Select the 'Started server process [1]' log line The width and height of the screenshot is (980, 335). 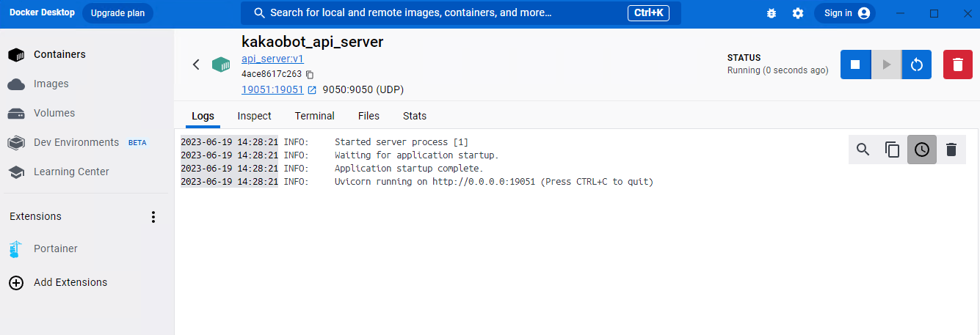[x=402, y=142]
